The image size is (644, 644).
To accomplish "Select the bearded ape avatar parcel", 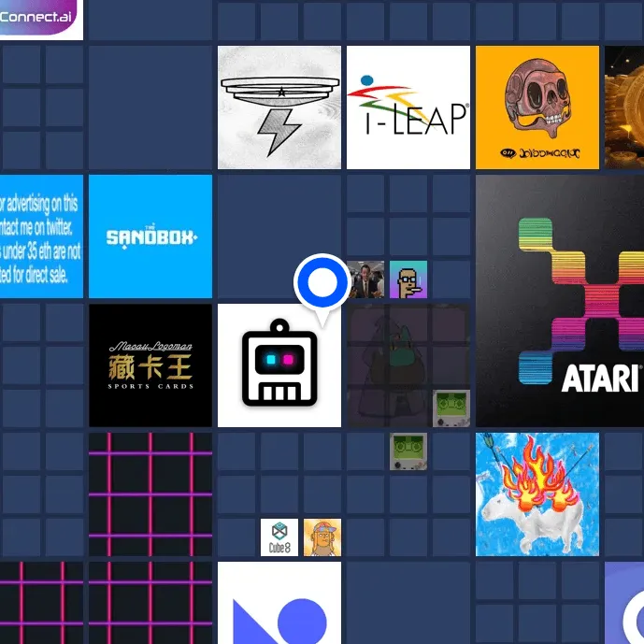I will (x=322, y=537).
